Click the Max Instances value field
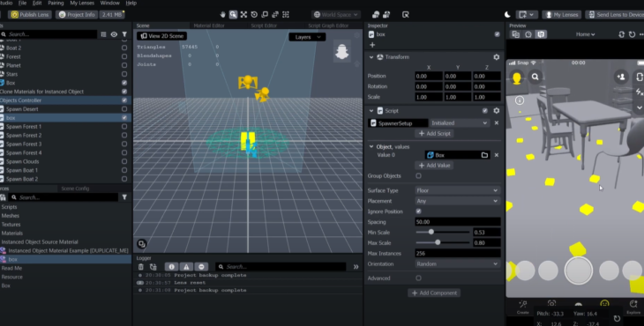 [458, 254]
